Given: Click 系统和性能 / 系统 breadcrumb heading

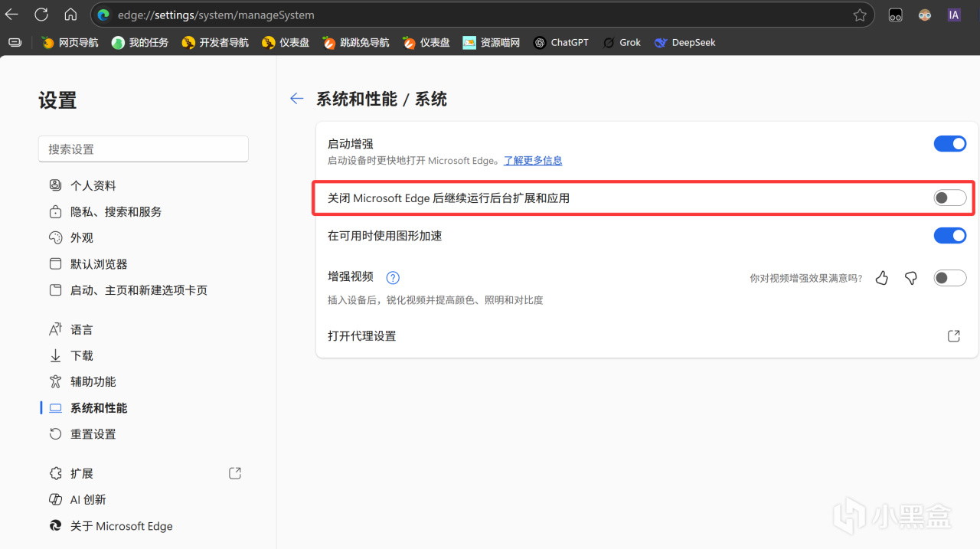Looking at the screenshot, I should tap(381, 99).
